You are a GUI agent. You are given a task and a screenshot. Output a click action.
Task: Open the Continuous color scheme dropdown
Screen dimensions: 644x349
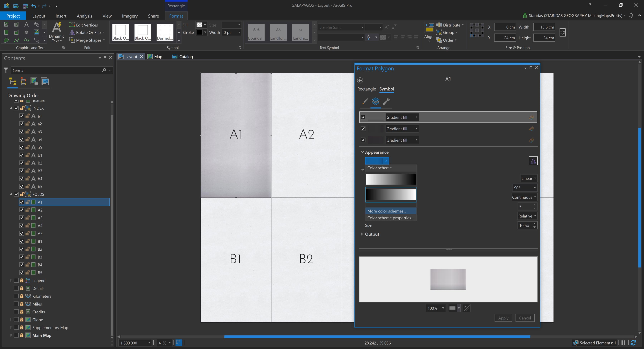(x=524, y=197)
